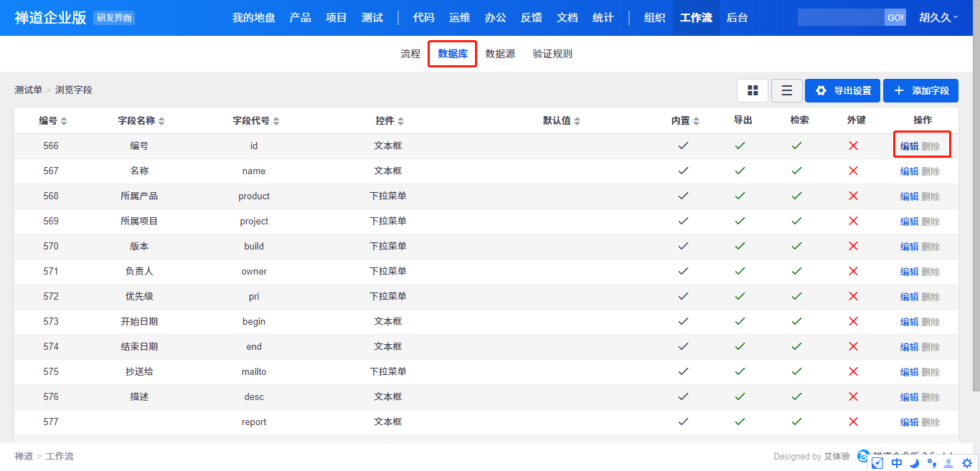The image size is (980, 471).
Task: Click the 开始日期 field name cell
Action: coord(139,321)
